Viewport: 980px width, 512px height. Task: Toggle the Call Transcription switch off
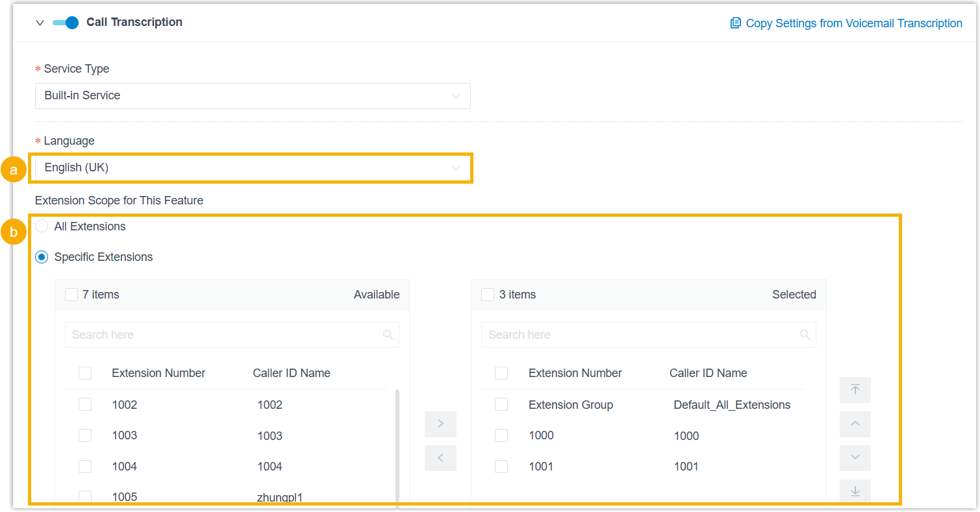66,23
